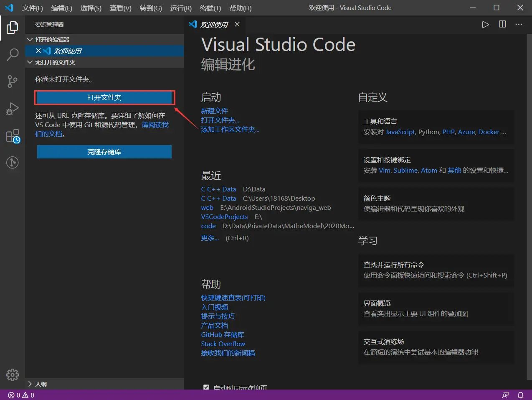Click the 打开文件夹... link under 启动
Screen dimensions: 532x400
click(220, 120)
